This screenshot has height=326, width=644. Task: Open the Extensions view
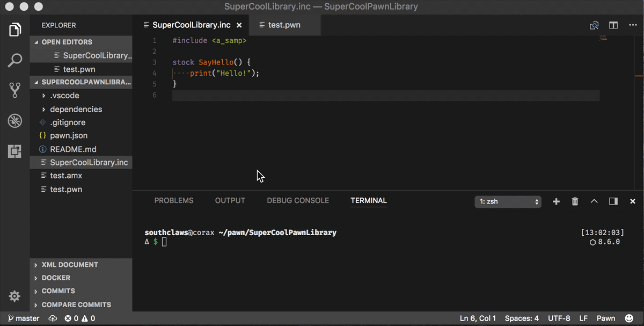tap(15, 151)
